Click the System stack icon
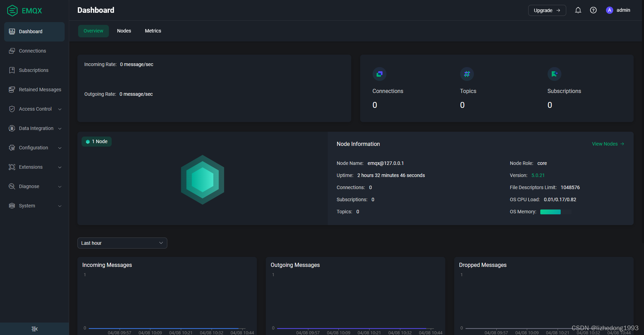This screenshot has width=644, height=335. (12, 206)
